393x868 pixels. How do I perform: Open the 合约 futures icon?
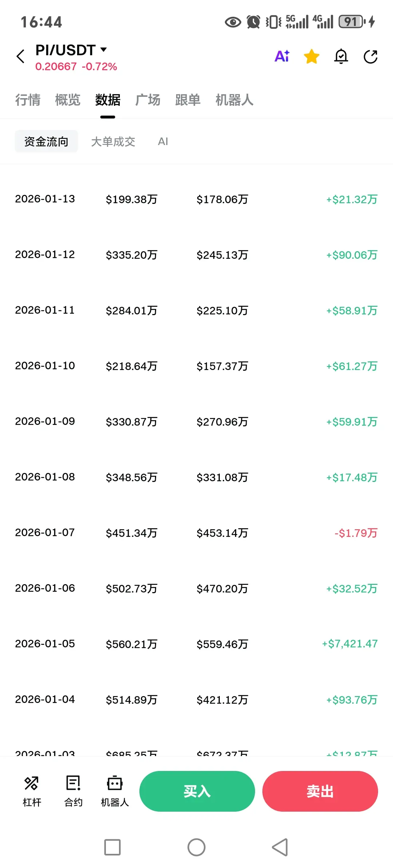tap(73, 791)
